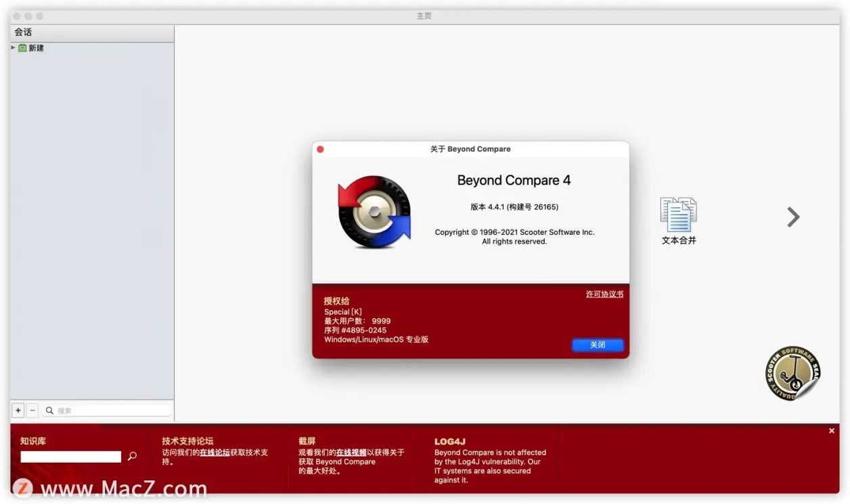
Task: Click the Special [K] licensee text
Action: (343, 312)
